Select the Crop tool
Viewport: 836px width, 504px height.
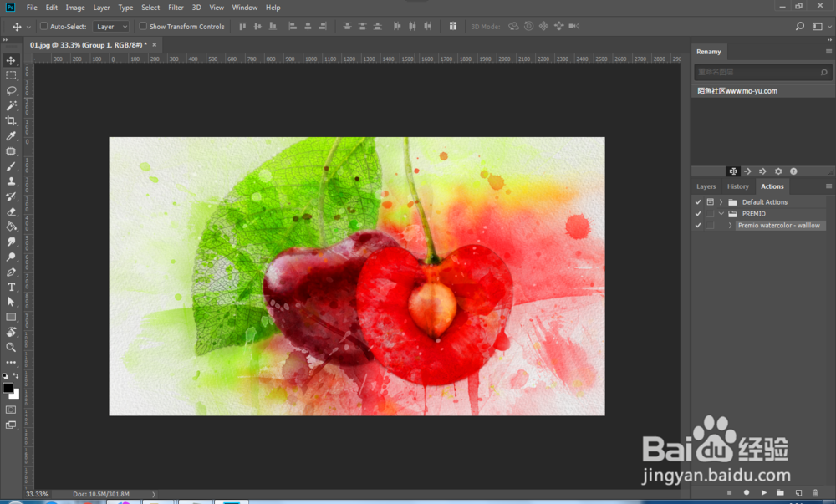point(11,121)
